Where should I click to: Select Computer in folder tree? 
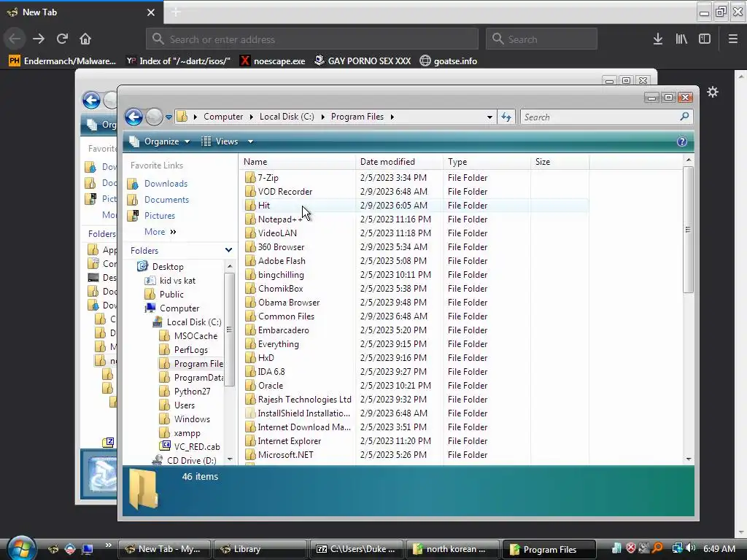point(179,308)
